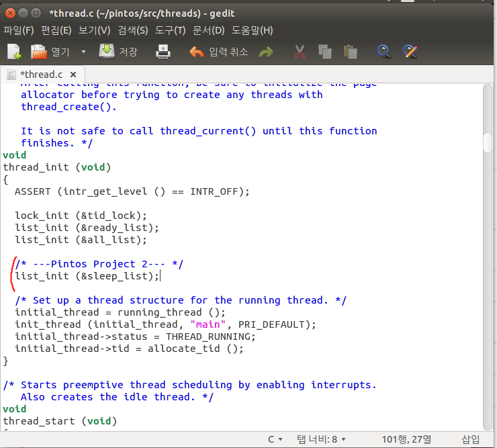This screenshot has width=497, height=448.
Task: Close the *thread.c tab
Action: [73, 75]
